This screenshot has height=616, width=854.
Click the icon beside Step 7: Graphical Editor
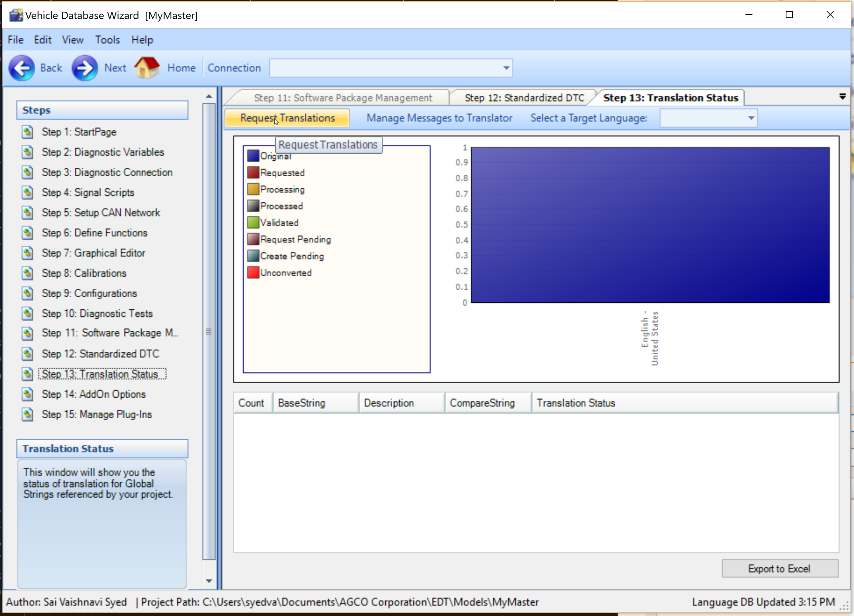(27, 253)
